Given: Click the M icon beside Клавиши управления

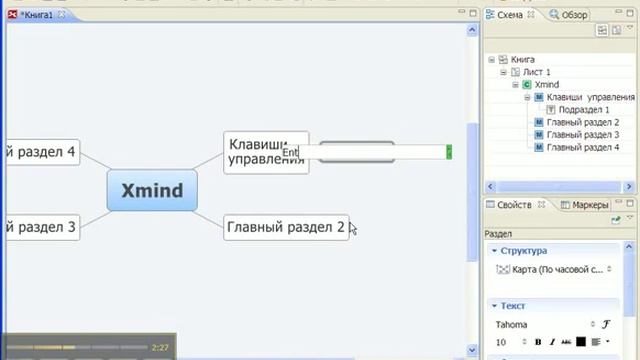Looking at the screenshot, I should (x=539, y=97).
